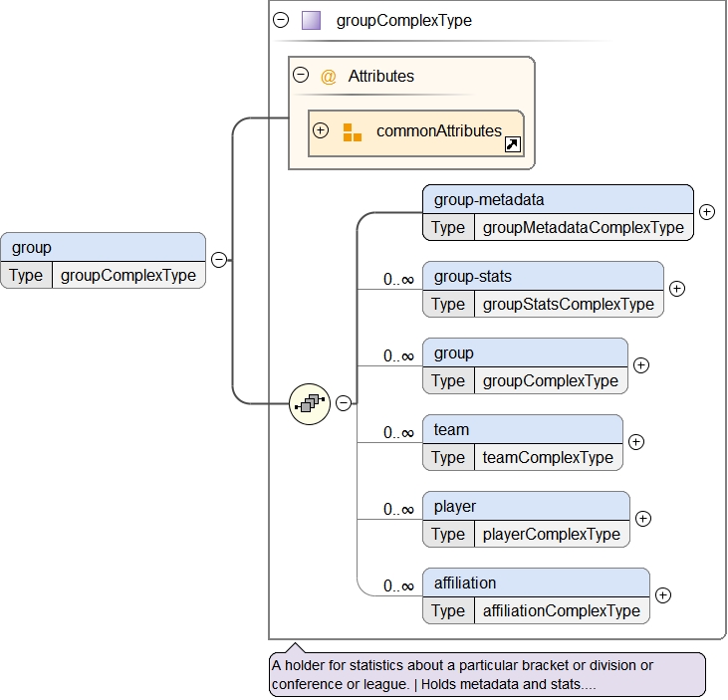Expand the nested group element
The width and height of the screenshot is (728, 700).
pyautogui.click(x=641, y=365)
